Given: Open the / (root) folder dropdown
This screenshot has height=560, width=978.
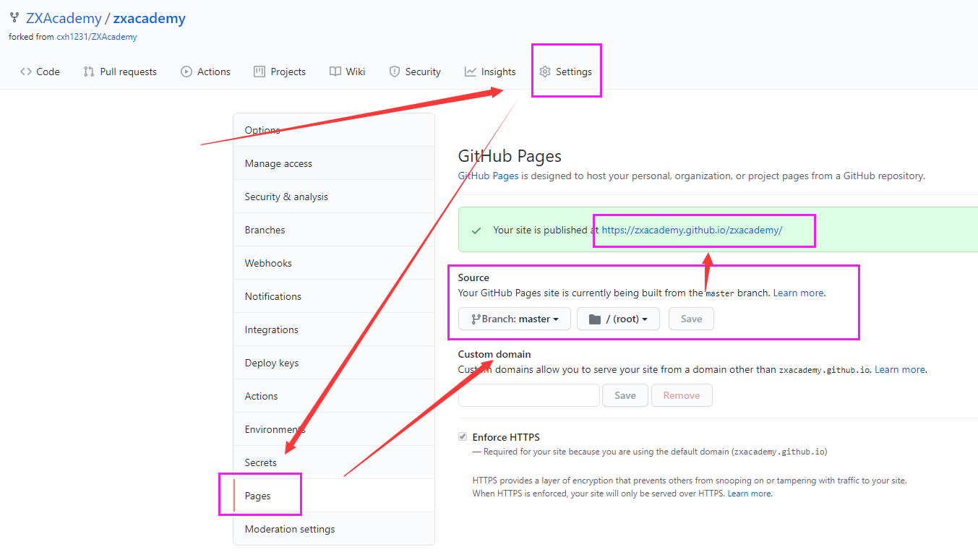Looking at the screenshot, I should click(x=618, y=319).
